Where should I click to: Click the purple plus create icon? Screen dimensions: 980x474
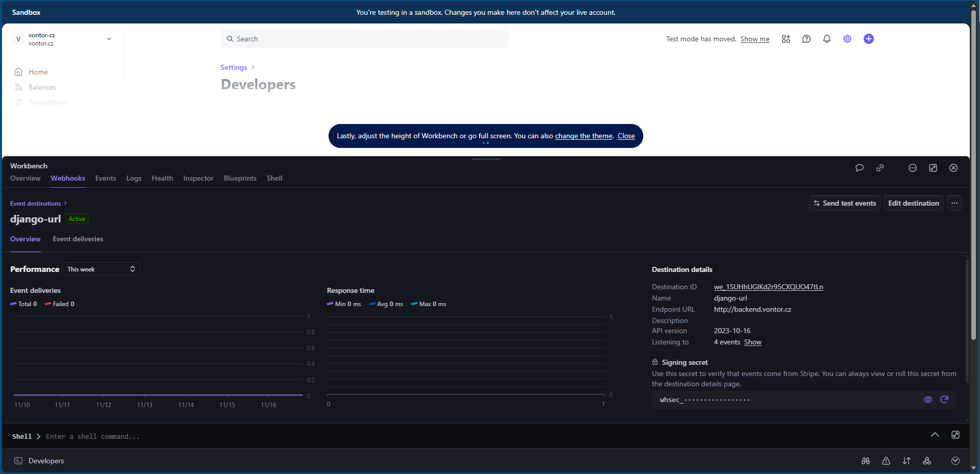pyautogui.click(x=869, y=39)
